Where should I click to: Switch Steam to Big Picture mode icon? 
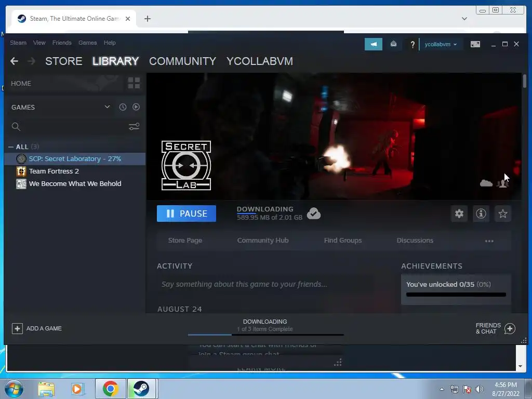(475, 44)
